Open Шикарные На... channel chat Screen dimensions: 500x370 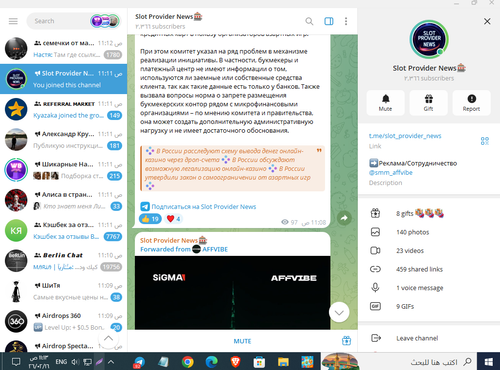[x=63, y=170]
